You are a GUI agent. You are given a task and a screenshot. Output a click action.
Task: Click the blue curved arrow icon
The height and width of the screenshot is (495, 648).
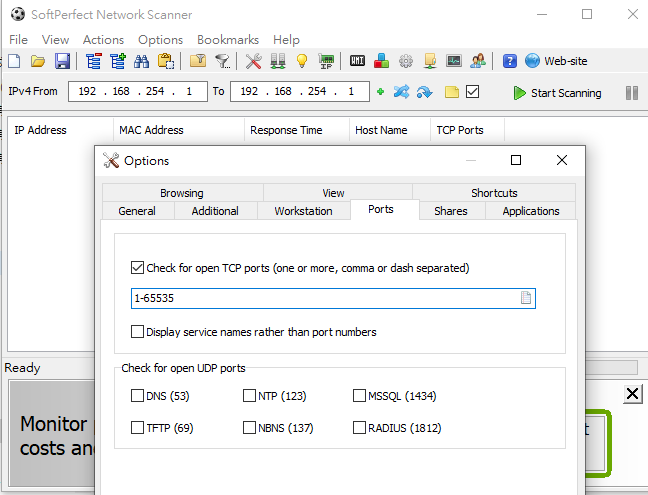pos(424,92)
